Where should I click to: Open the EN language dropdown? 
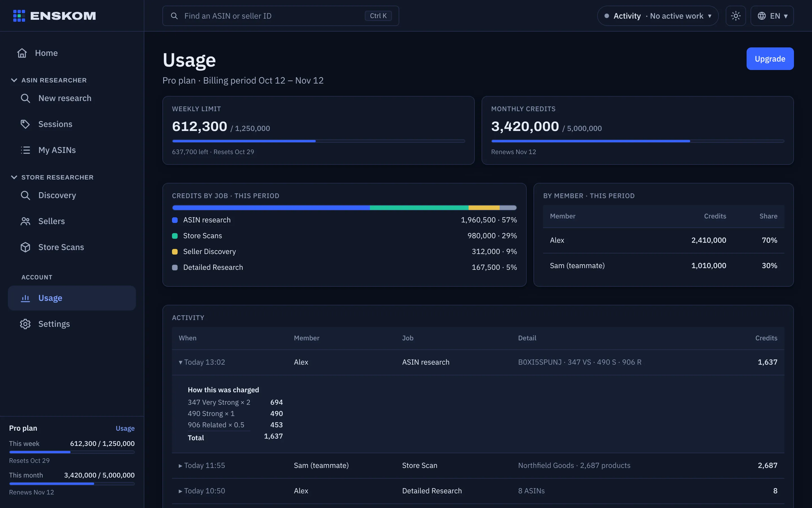(x=772, y=16)
